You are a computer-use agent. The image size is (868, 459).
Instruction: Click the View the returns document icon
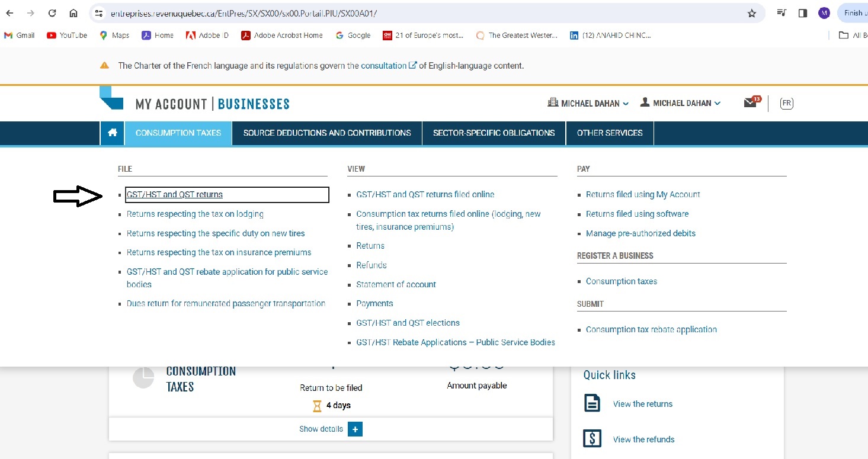tap(592, 404)
